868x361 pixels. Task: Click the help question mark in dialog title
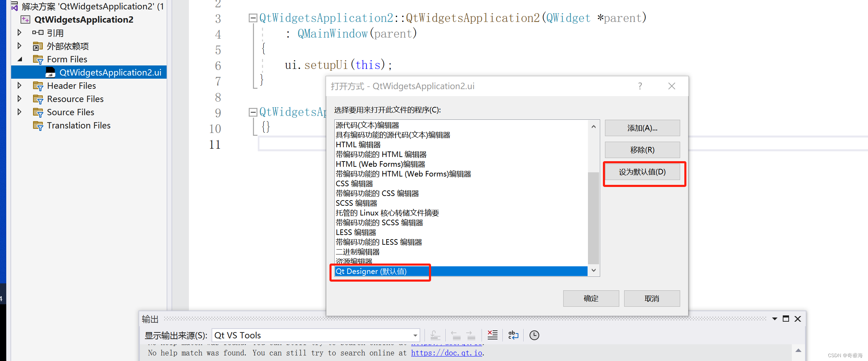click(640, 86)
